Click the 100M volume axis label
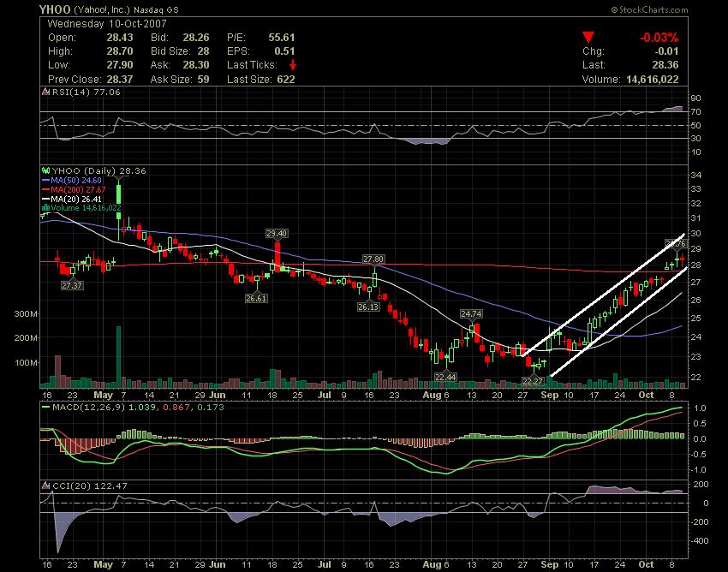Image resolution: width=728 pixels, height=572 pixels. 26,362
